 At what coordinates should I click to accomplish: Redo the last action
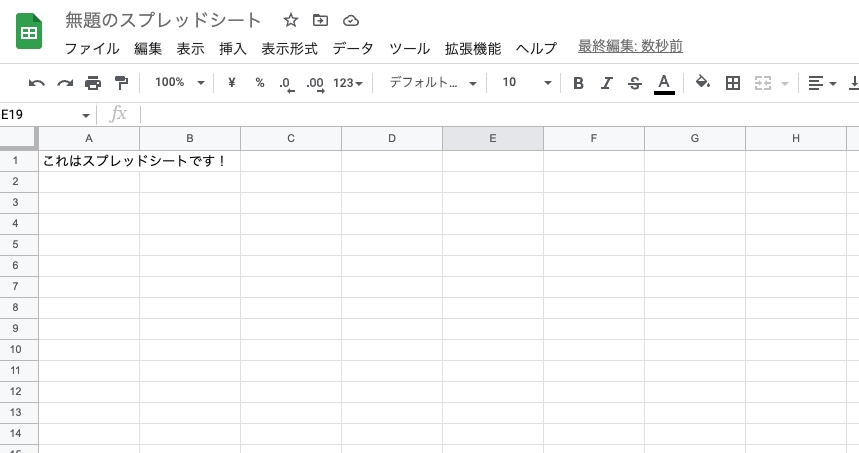coord(65,83)
